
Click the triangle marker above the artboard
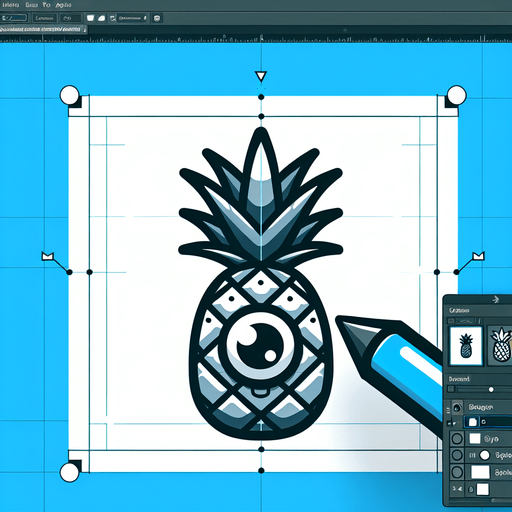pos(261,76)
